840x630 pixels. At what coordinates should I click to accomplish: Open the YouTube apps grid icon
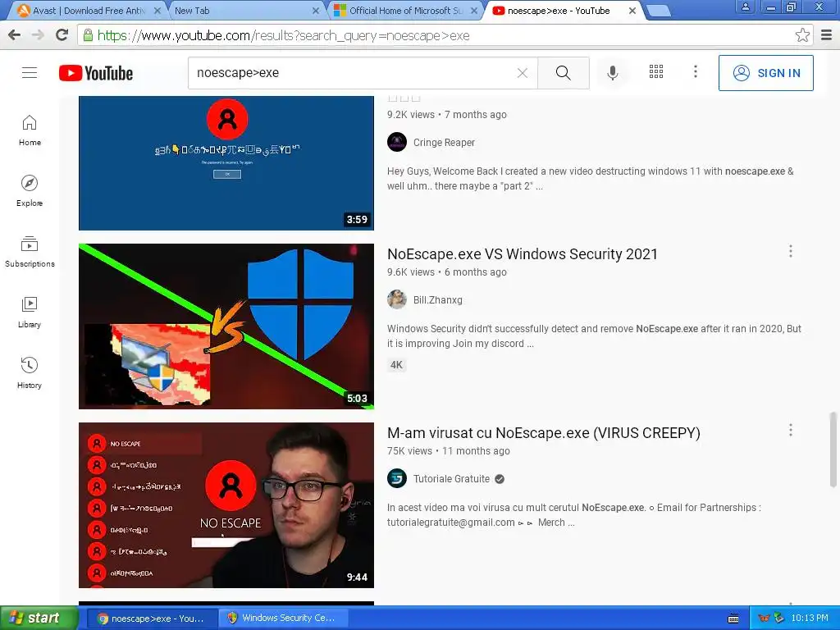tap(656, 71)
